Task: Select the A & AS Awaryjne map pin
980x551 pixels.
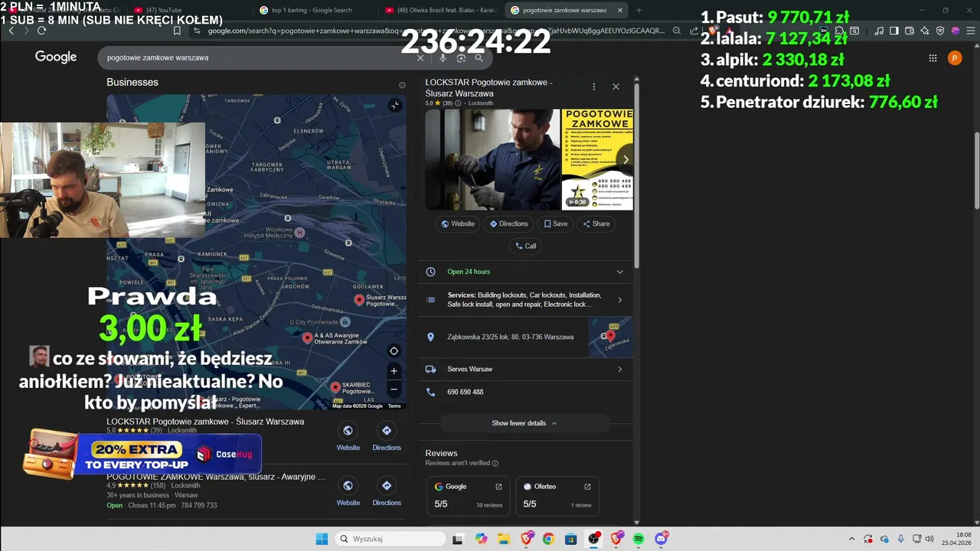Action: pos(307,337)
